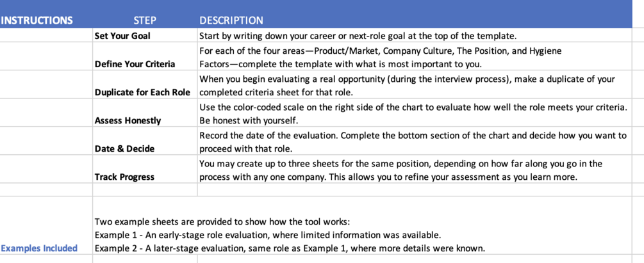Image resolution: width=644 pixels, height=263 pixels.
Task: Click the "Duplicate for Each Role" cell
Action: (x=143, y=92)
